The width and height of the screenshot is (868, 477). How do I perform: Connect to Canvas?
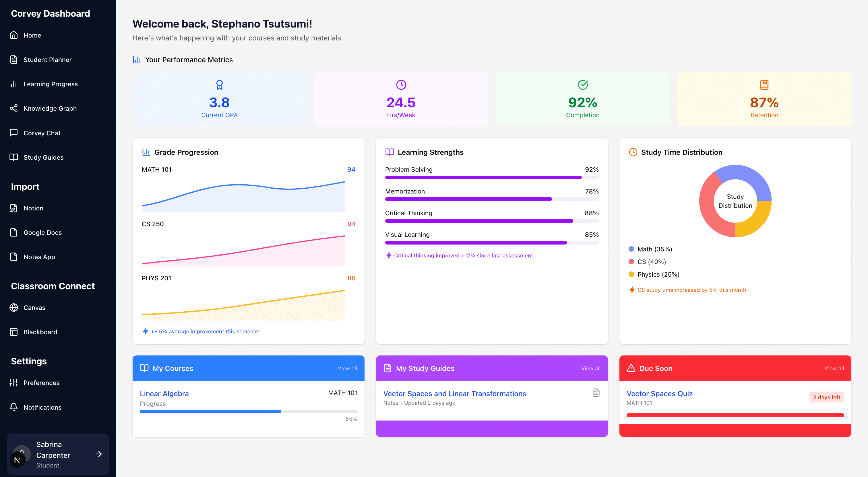coord(34,307)
